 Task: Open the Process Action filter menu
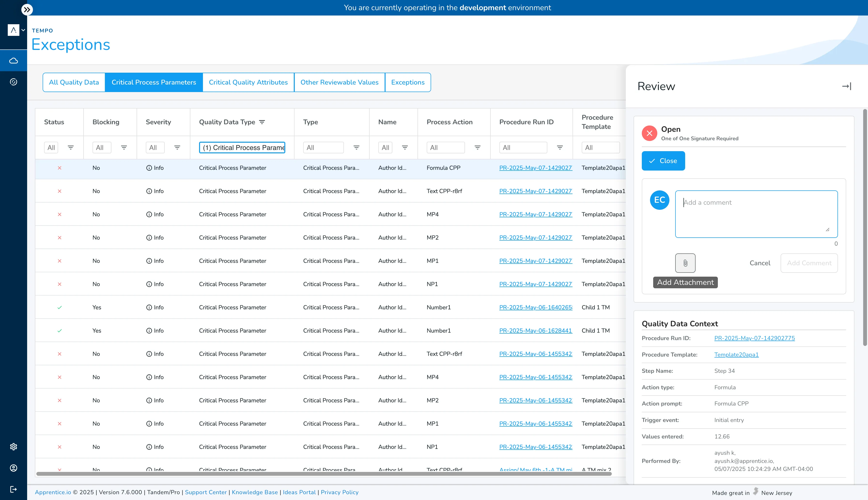[477, 148]
